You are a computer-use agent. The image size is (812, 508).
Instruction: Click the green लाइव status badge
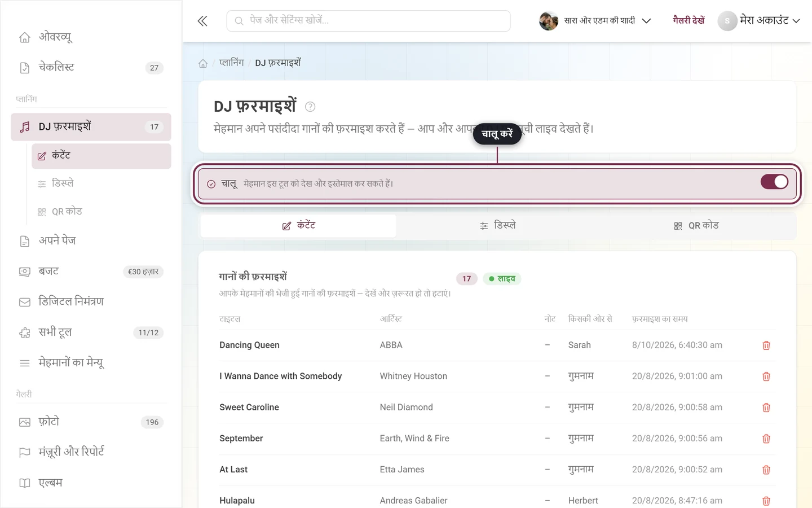502,279
